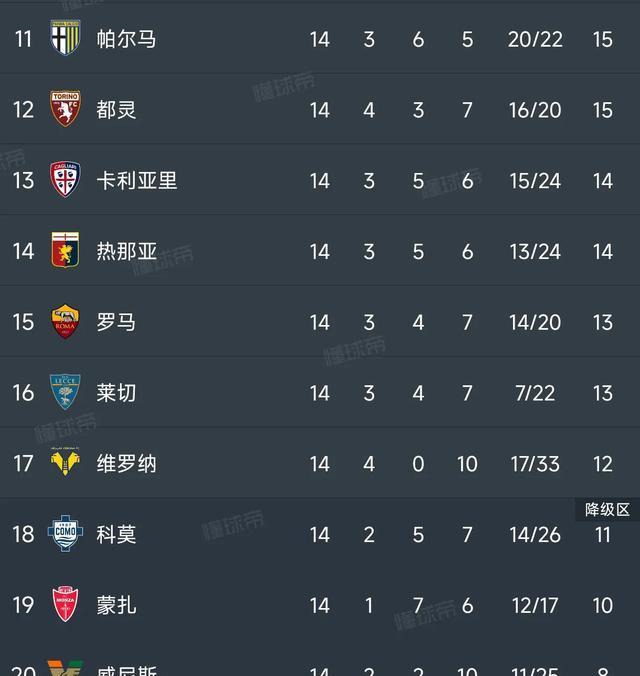Select the Monza red shield crest
Screen dimensions: 640x676
(x=65, y=604)
